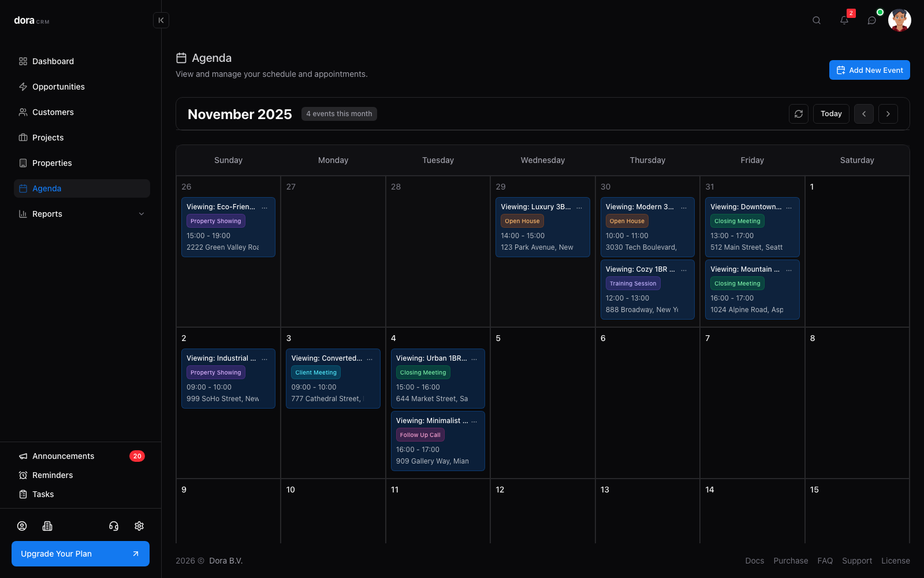Open Viewing: Urban 1BR event card
The image size is (924, 578).
(438, 379)
